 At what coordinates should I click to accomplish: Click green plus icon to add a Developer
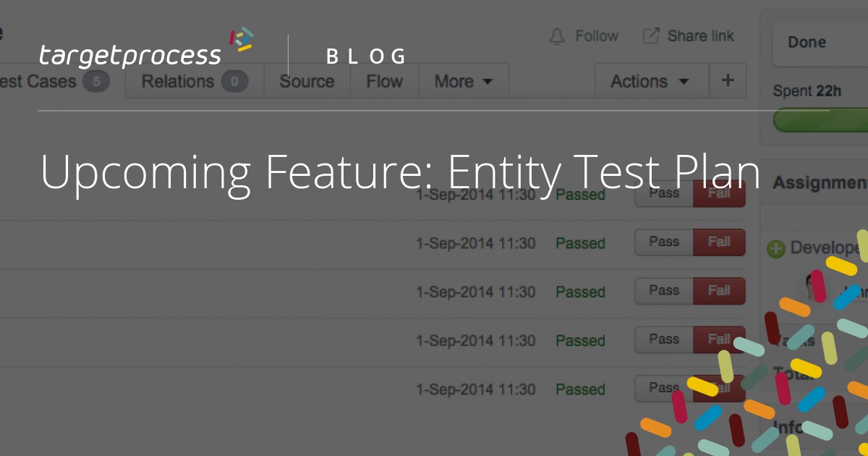[775, 248]
